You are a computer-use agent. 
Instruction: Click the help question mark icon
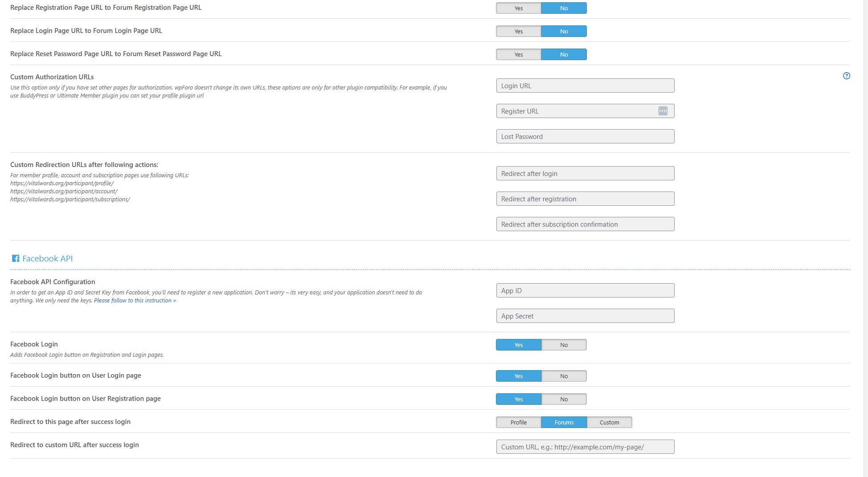(x=846, y=76)
